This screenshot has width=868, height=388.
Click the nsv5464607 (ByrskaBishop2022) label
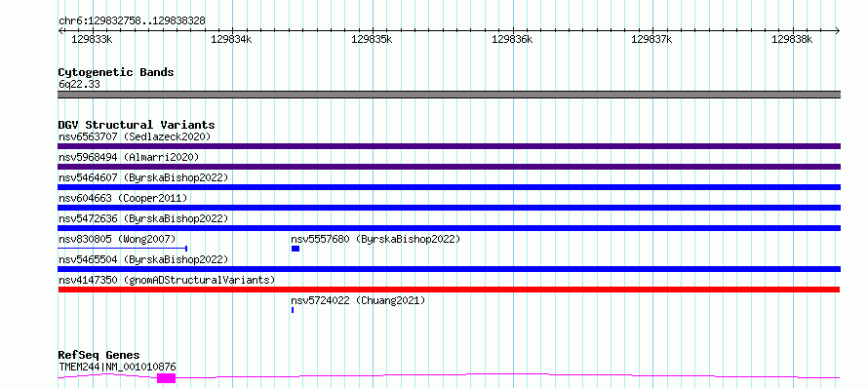tap(143, 177)
